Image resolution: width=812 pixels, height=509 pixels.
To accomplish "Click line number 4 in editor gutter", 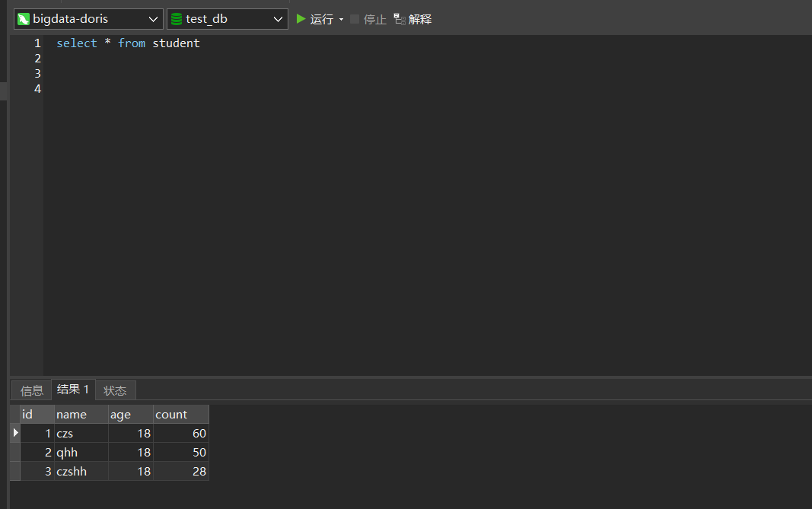I will coord(37,89).
